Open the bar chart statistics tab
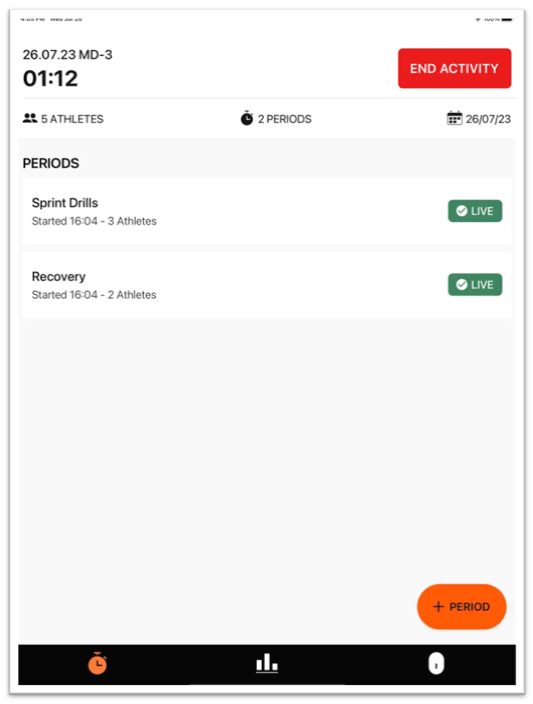Image resolution: width=533 pixels, height=704 pixels. 267,663
